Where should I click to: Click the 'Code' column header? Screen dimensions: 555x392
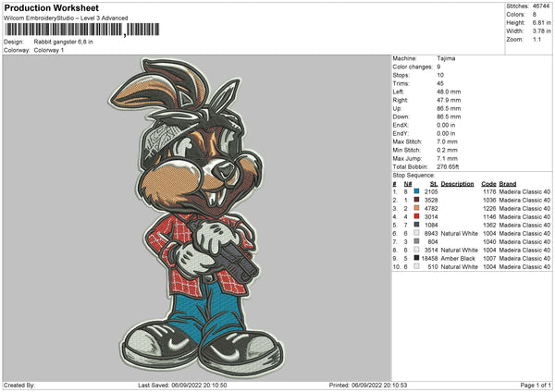(488, 184)
